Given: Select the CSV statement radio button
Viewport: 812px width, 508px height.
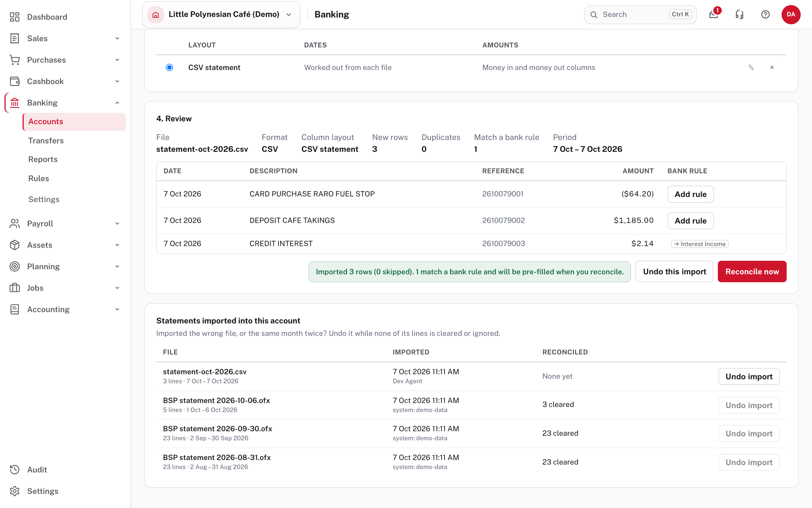Looking at the screenshot, I should (x=169, y=67).
